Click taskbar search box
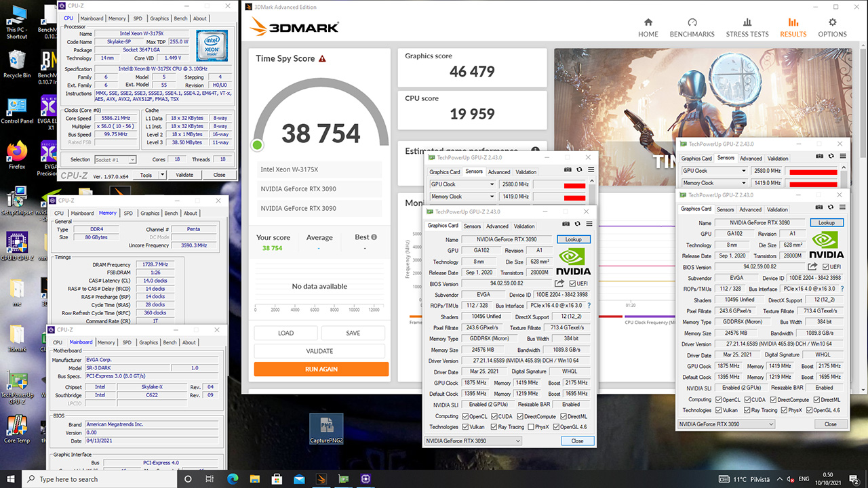Viewport: 868px width, 488px height. point(100,479)
